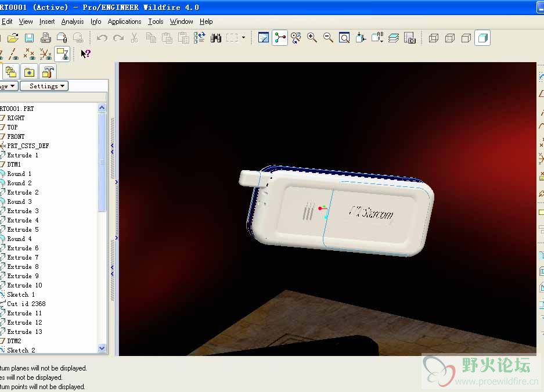The image size is (544, 392).
Task: Open the View menu
Action: 26,21
